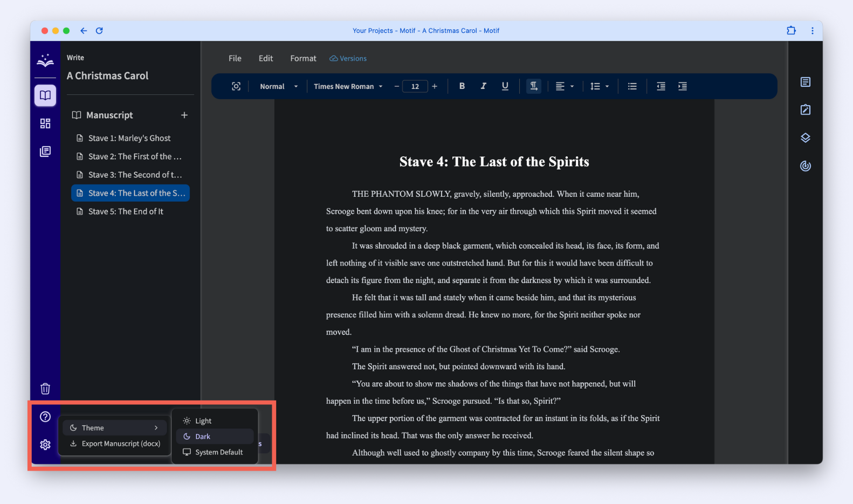
Task: Choose Export Manuscript (docx)
Action: (x=114, y=444)
